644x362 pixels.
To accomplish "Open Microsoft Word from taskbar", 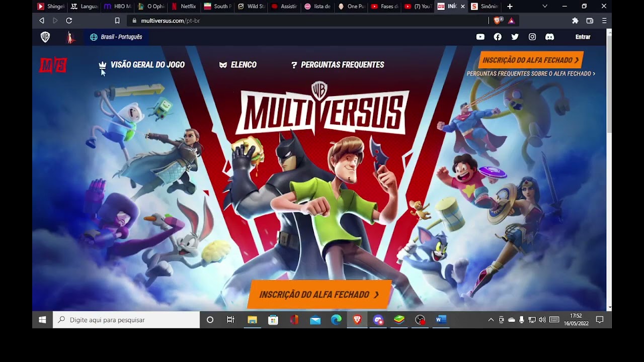I will point(441,320).
